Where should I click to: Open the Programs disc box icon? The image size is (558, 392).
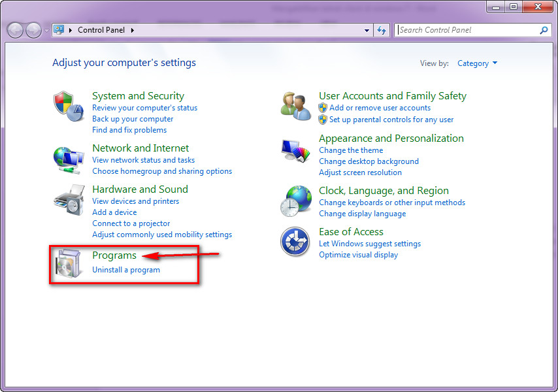(69, 263)
